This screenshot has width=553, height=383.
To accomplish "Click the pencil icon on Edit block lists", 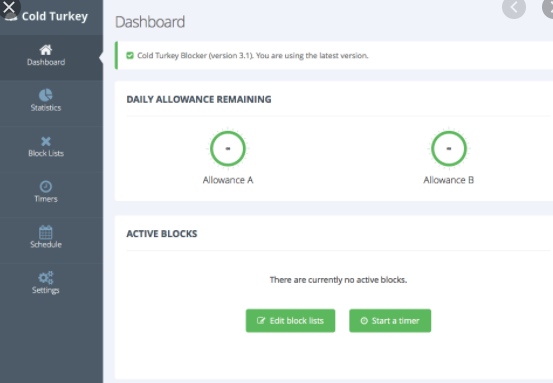I will point(261,321).
